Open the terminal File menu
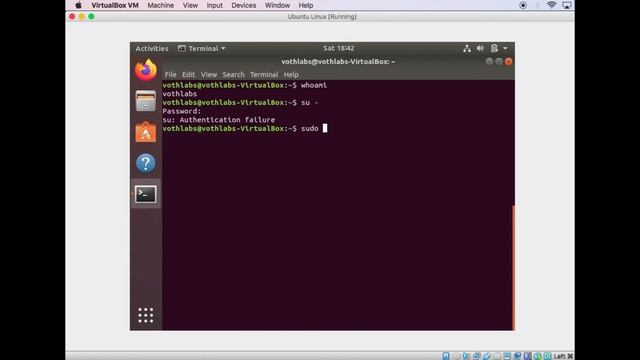 tap(171, 75)
